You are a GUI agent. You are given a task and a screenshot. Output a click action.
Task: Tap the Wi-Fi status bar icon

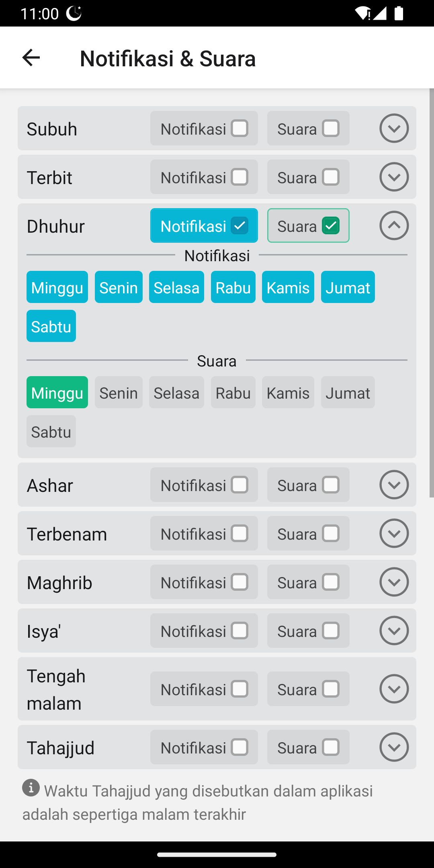point(362,13)
